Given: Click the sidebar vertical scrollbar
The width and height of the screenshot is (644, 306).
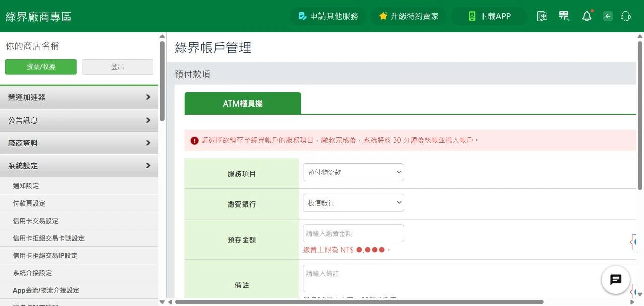Looking at the screenshot, I should tap(162, 80).
